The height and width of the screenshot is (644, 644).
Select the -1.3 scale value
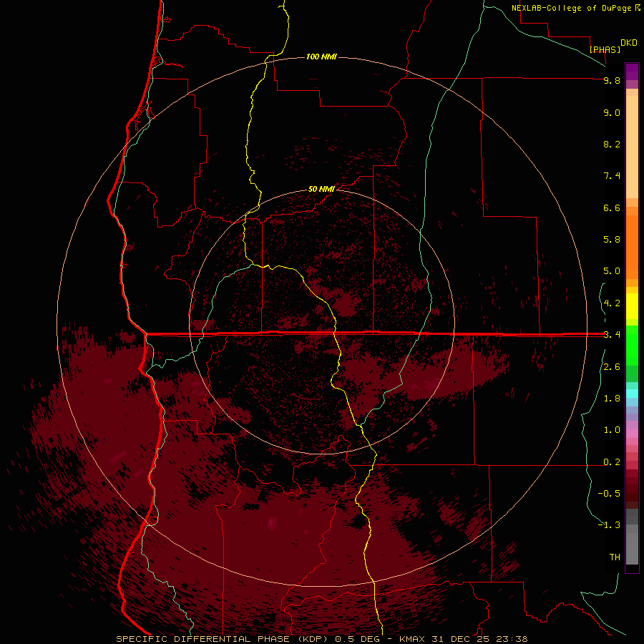[x=609, y=525]
